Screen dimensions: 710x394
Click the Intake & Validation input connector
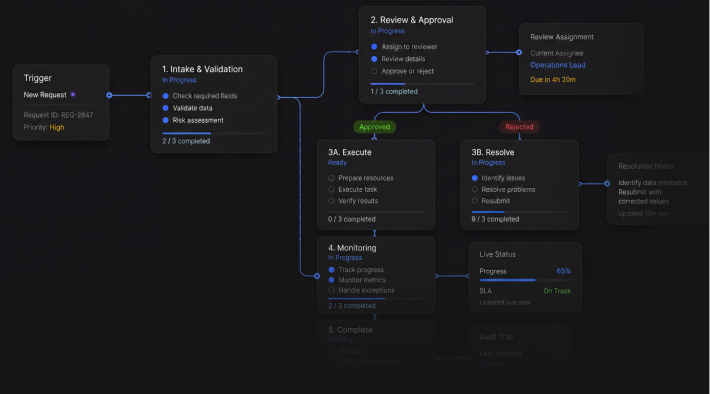click(x=149, y=95)
